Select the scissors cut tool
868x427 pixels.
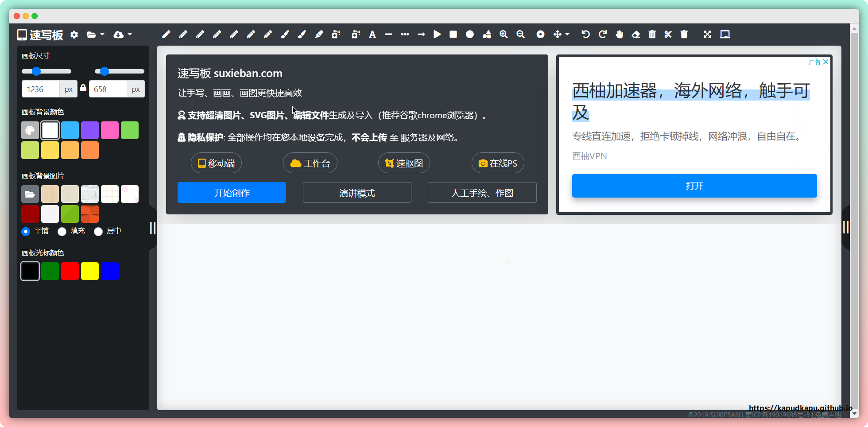pyautogui.click(x=668, y=35)
